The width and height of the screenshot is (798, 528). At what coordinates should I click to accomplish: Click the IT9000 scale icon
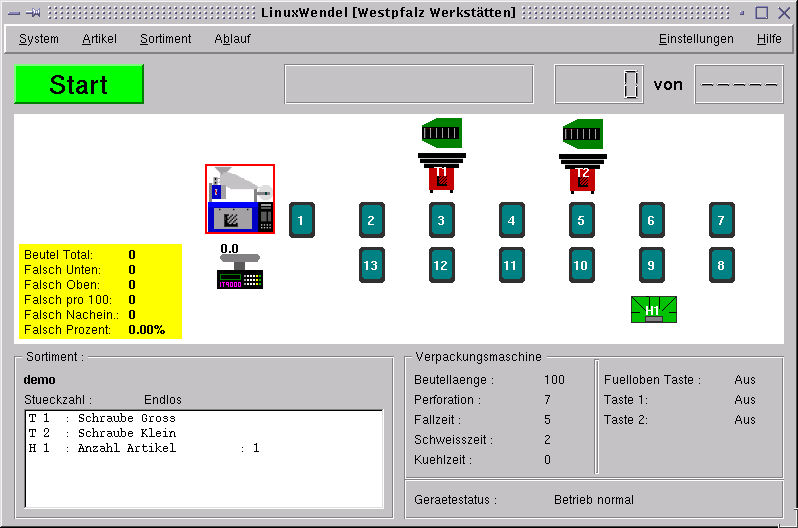240,271
